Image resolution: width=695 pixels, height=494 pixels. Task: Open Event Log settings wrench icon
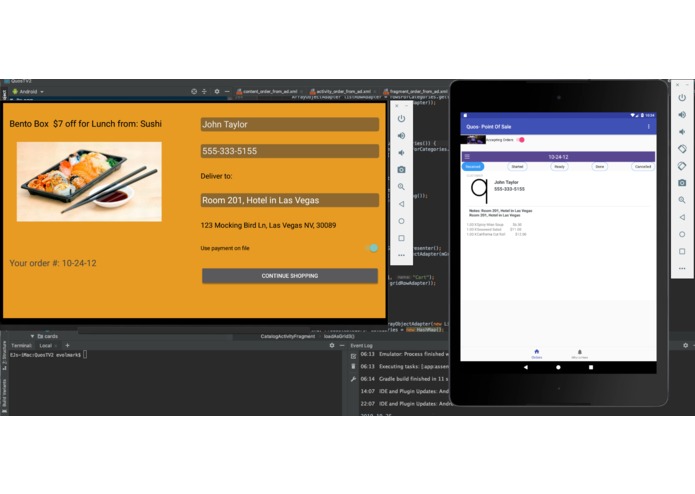tap(353, 379)
